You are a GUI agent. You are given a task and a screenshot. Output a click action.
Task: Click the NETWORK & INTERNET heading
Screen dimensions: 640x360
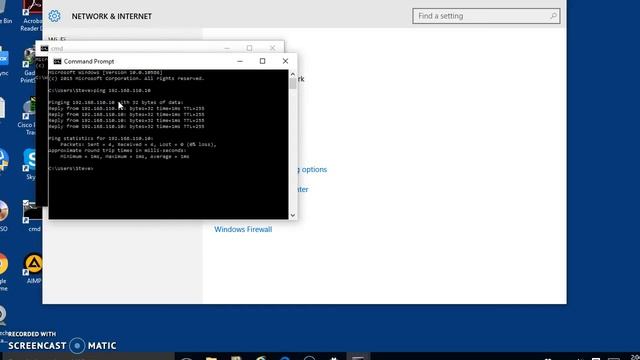pos(111,16)
